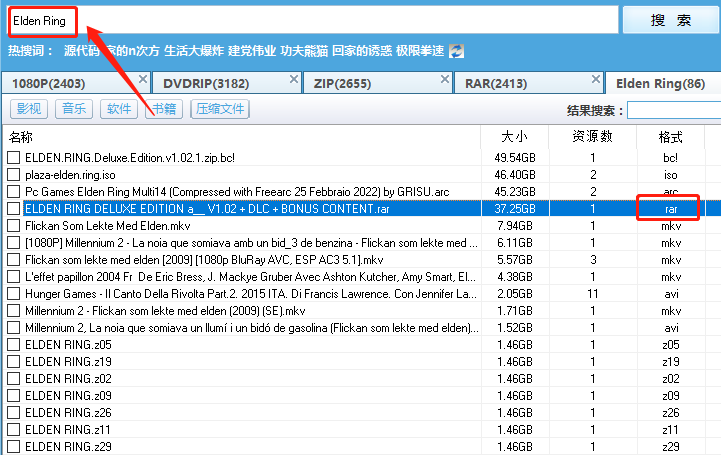Select file ELDEN RING.z26
The height and width of the screenshot is (455, 721).
pyautogui.click(x=68, y=413)
